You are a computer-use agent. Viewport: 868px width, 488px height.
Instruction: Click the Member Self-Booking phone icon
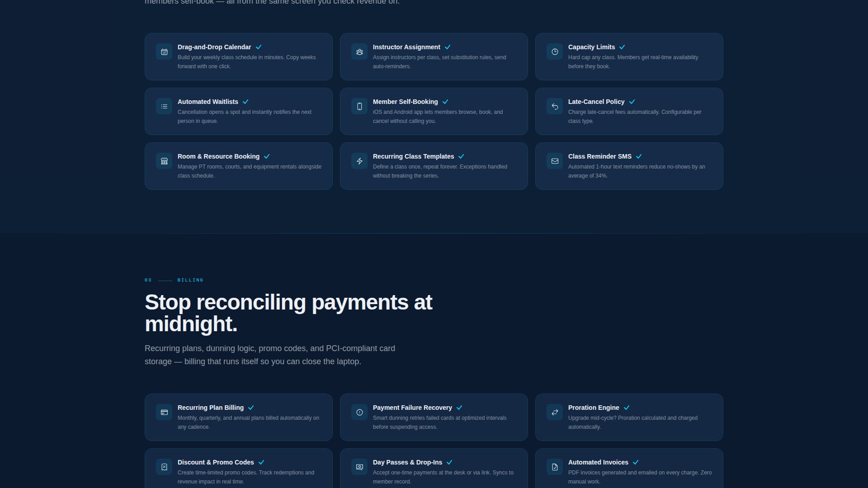click(x=359, y=107)
